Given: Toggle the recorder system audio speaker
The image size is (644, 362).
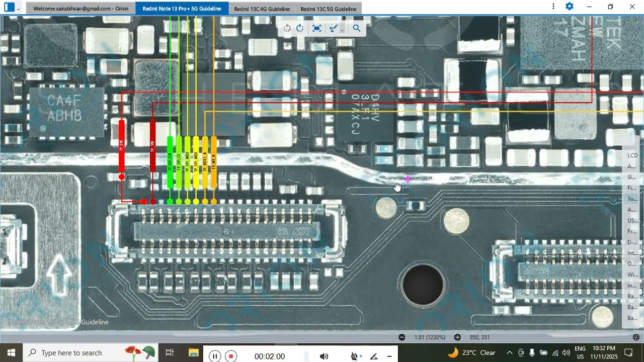Looking at the screenshot, I should pos(324,356).
